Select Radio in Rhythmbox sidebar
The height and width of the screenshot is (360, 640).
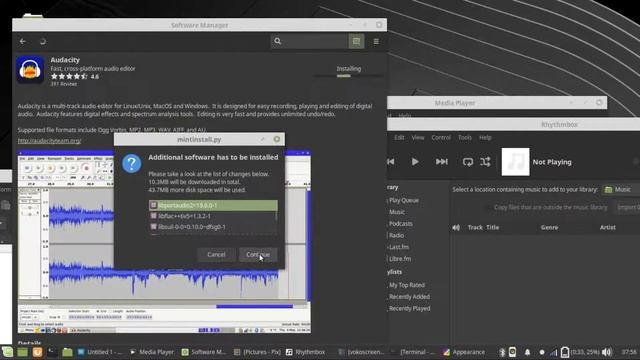coord(396,235)
